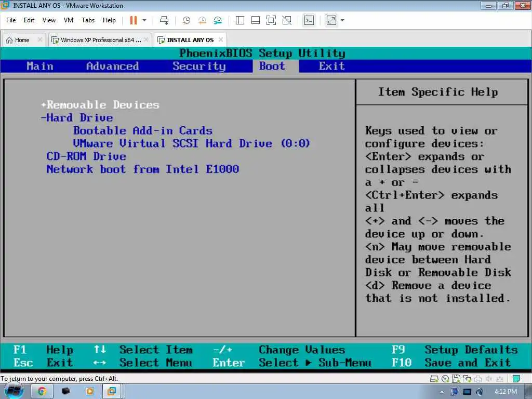Screen dimensions: 532x399
Task: Click the message log status icon
Action: [516, 379]
